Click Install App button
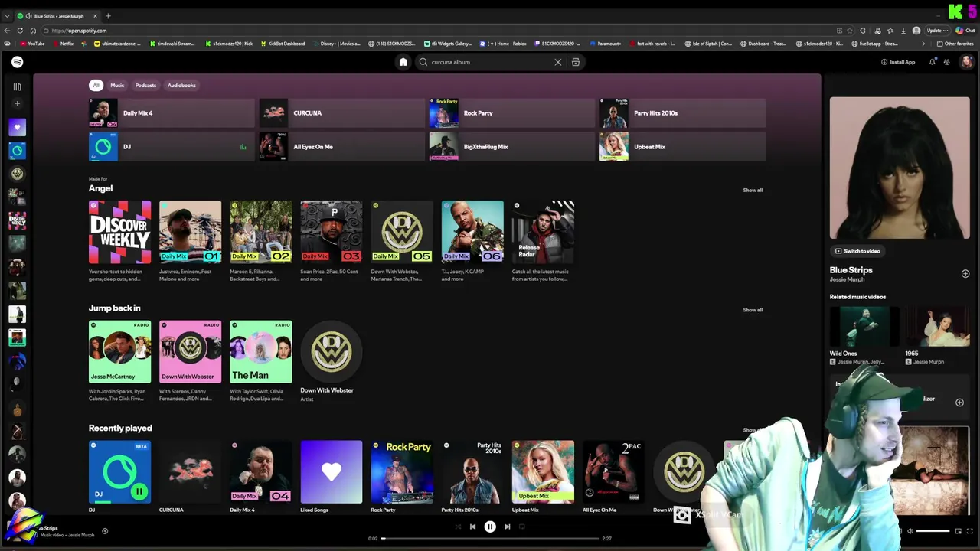The image size is (980, 551). (898, 62)
